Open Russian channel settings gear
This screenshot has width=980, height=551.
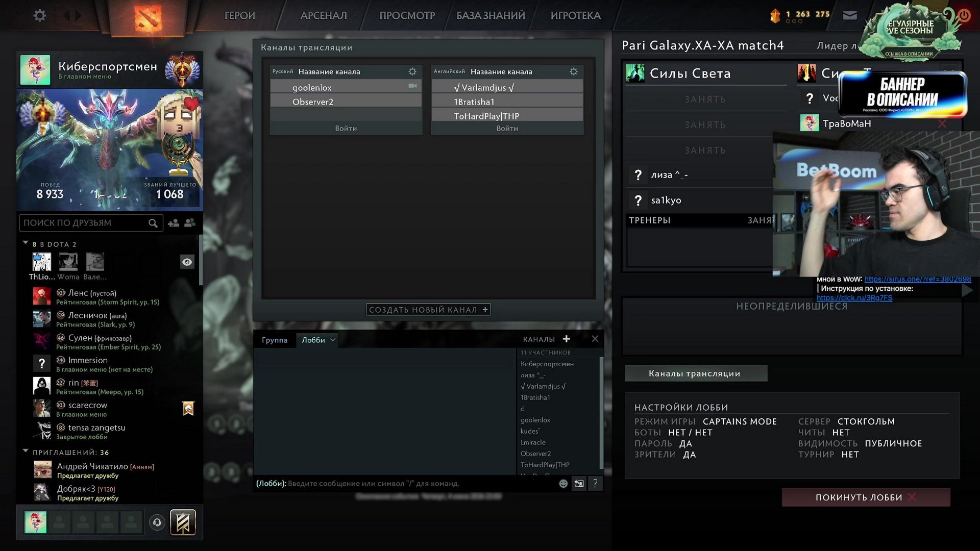coord(412,72)
